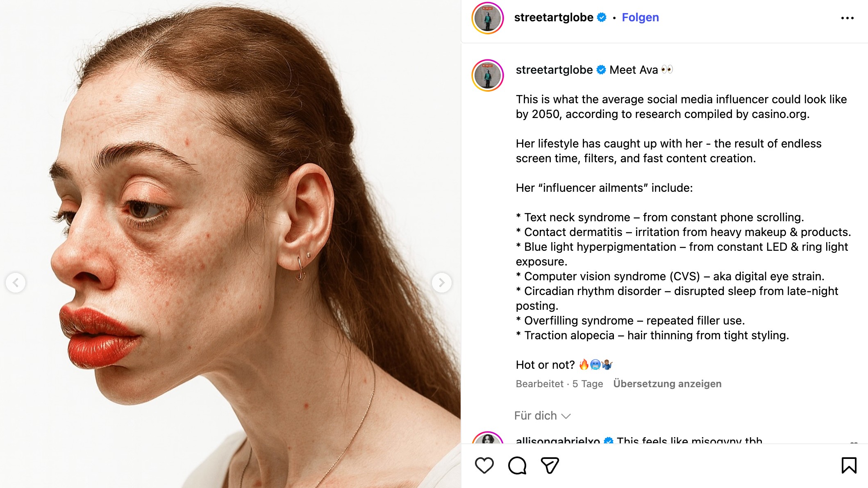Image resolution: width=868 pixels, height=488 pixels.
Task: Like the post with the heart icon
Action: [x=484, y=465]
